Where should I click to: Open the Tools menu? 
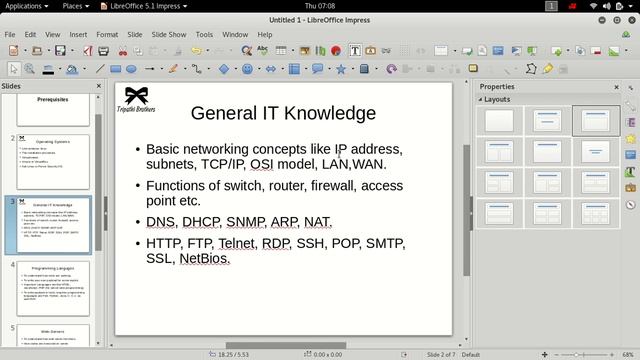[204, 35]
